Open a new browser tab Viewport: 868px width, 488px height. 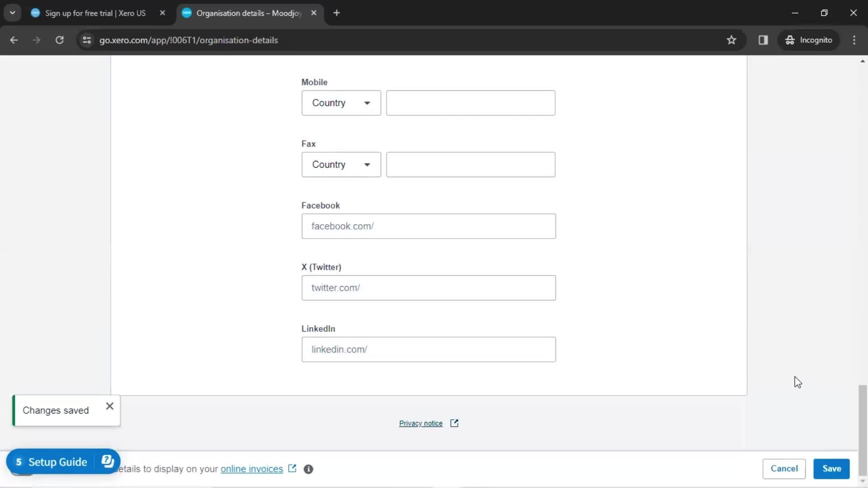[x=336, y=13]
